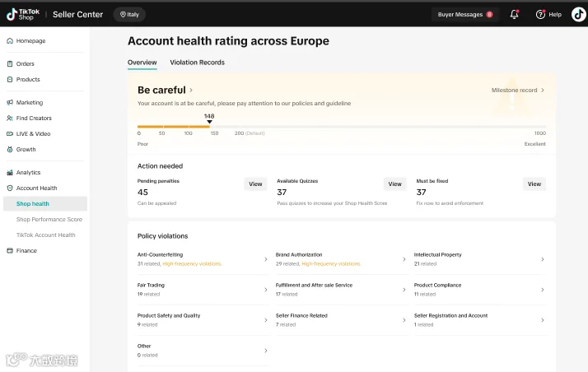Click the Intellectual Property 21 related text
The width and height of the screenshot is (588, 372).
[425, 263]
